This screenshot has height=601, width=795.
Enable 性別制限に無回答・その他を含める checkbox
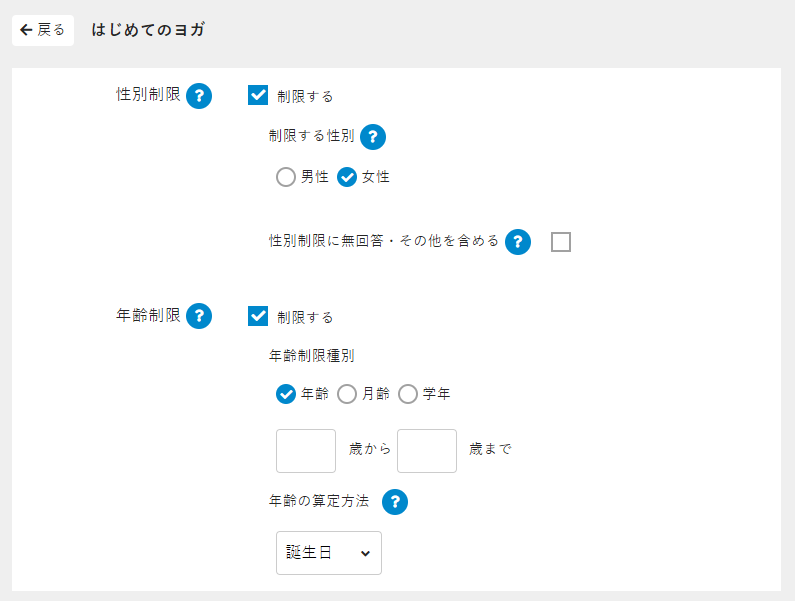coord(561,242)
